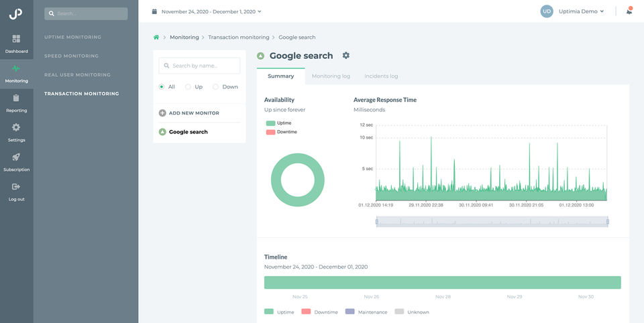Open the notifications bell
The height and width of the screenshot is (323, 644).
pos(629,11)
